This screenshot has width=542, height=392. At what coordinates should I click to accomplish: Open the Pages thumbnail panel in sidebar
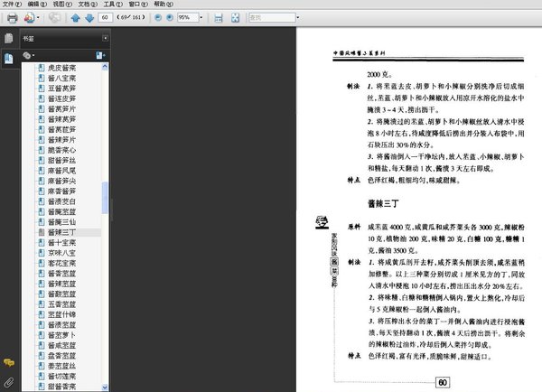(8, 39)
